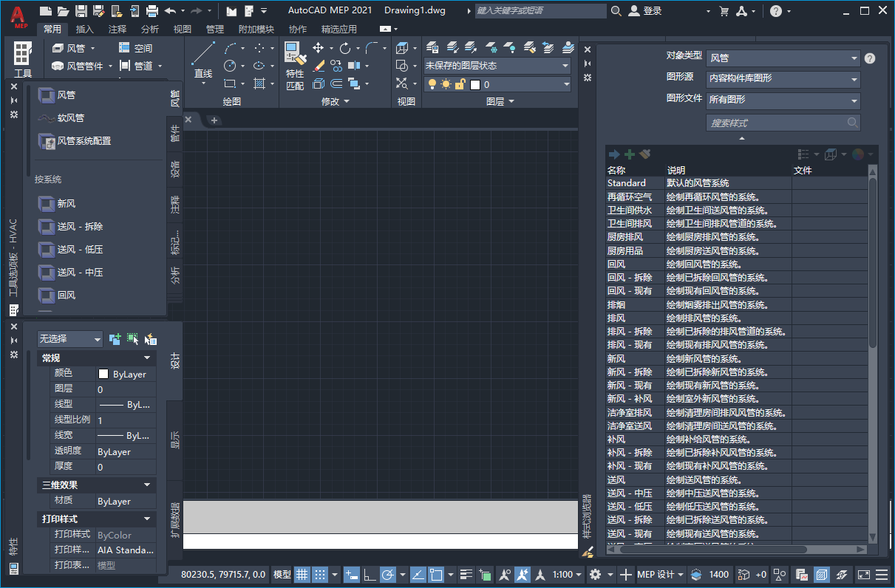Open the Autodesk App Store cart icon

pyautogui.click(x=724, y=11)
